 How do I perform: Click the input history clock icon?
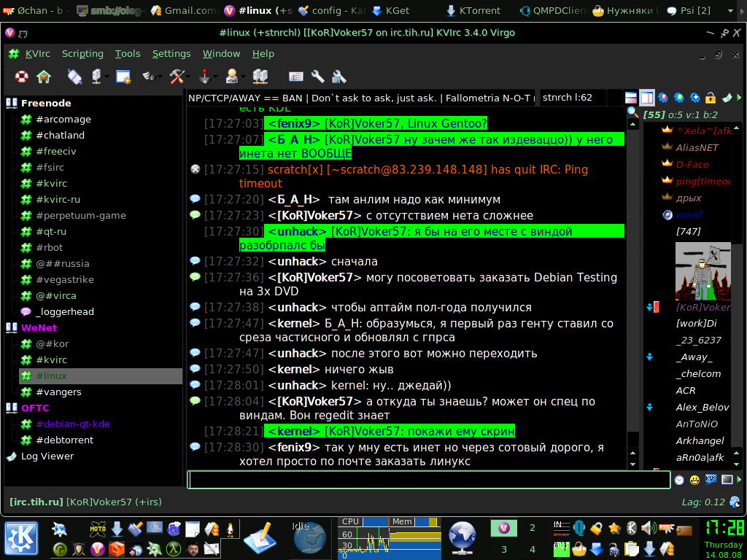pos(679,480)
